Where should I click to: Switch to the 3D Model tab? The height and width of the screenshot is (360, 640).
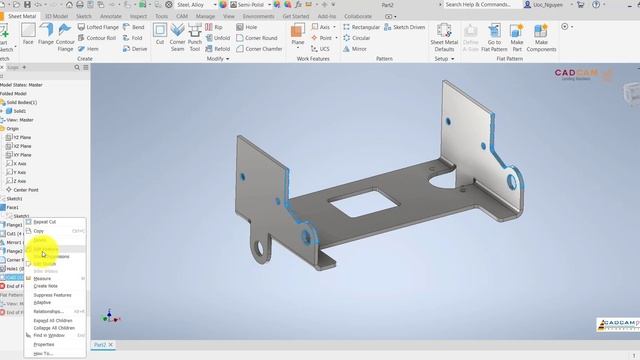pyautogui.click(x=56, y=16)
